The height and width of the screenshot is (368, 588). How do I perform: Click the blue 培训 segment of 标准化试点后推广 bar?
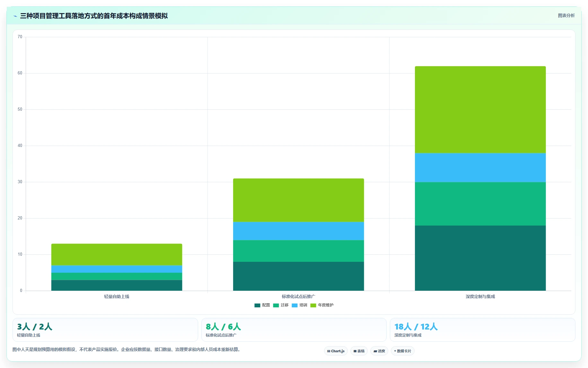click(x=298, y=231)
